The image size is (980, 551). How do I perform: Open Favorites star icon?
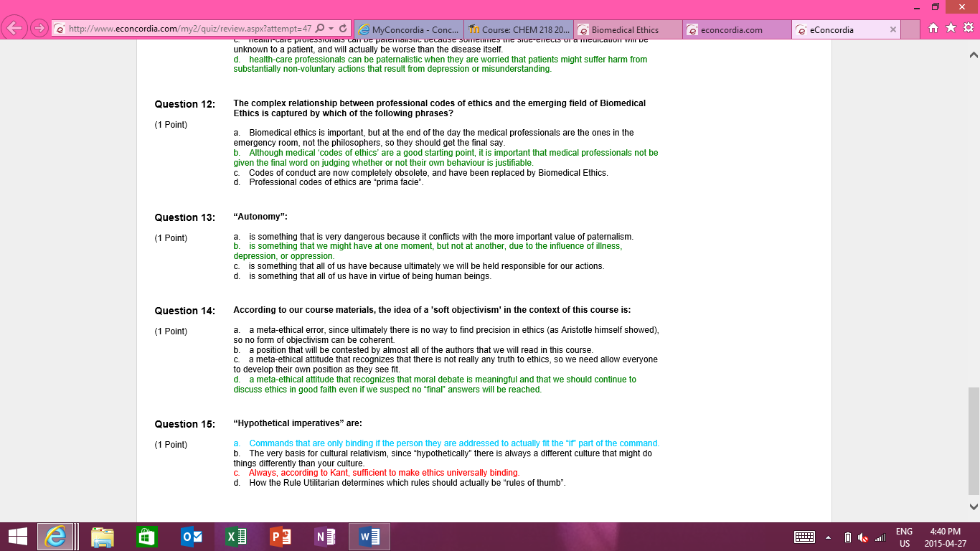point(951,28)
